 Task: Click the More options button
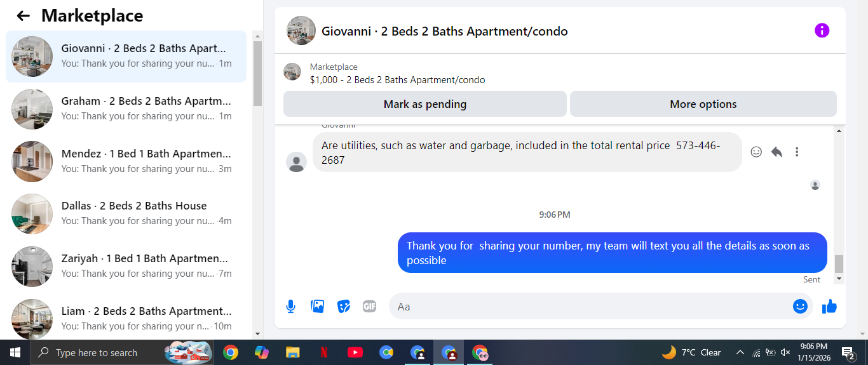pyautogui.click(x=703, y=104)
